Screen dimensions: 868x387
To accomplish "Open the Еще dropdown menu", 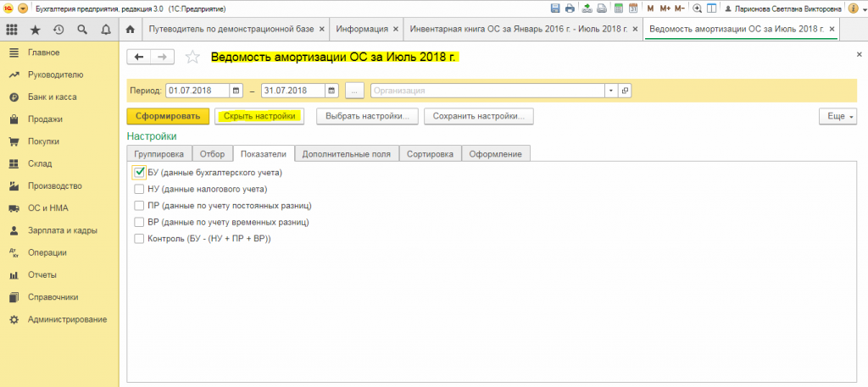I will [837, 117].
